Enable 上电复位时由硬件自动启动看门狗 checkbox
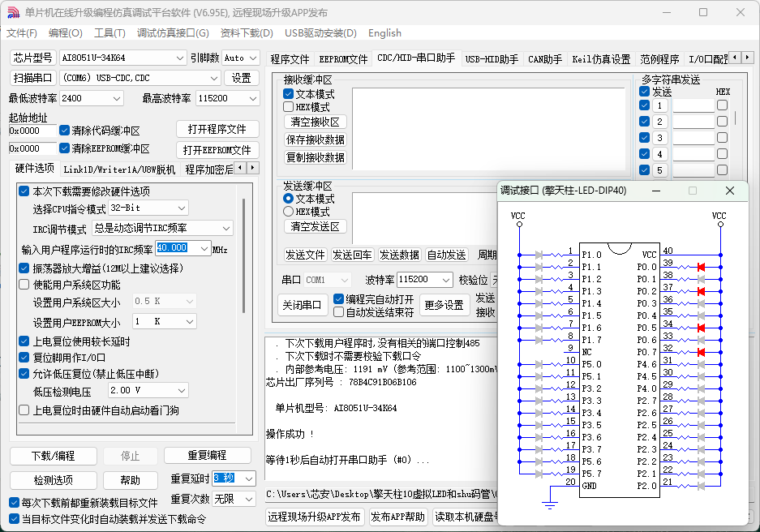Viewport: 760px width, 532px height. (x=24, y=410)
